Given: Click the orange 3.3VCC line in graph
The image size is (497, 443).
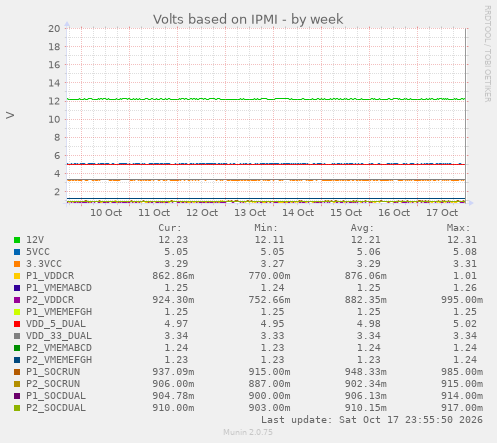Looking at the screenshot, I should [267, 180].
